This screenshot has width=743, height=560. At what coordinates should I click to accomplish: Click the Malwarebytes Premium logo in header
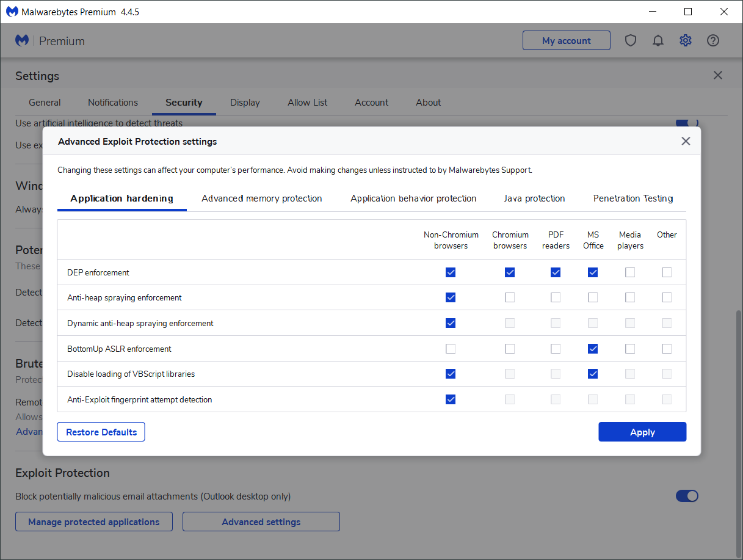pyautogui.click(x=50, y=41)
